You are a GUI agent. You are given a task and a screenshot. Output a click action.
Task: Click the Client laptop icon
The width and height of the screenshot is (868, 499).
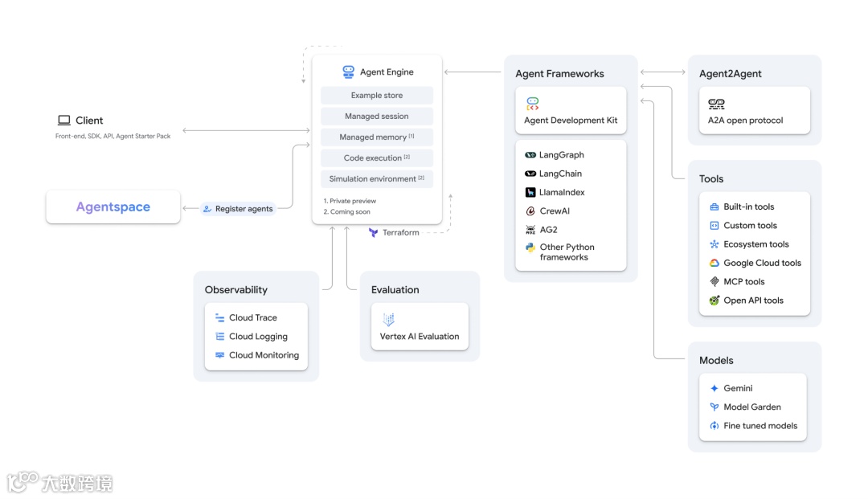[64, 120]
